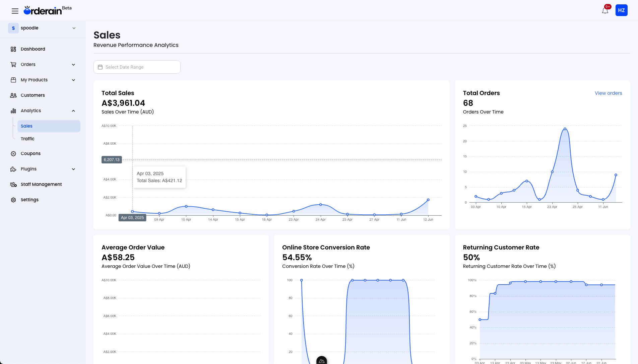638x364 pixels.
Task: Open Settings using the gear icon
Action: pyautogui.click(x=13, y=200)
